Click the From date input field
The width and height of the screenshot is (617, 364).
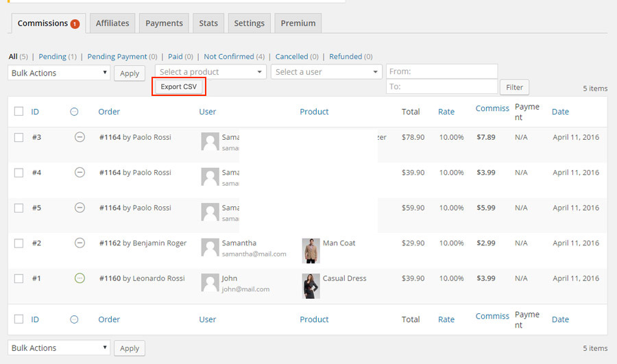(441, 71)
